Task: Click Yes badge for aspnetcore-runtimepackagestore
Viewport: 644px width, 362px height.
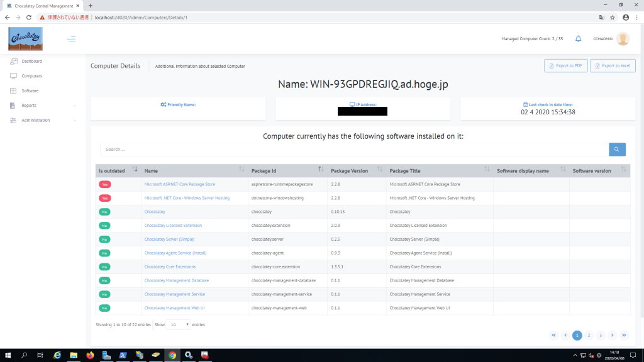Action: click(x=105, y=184)
